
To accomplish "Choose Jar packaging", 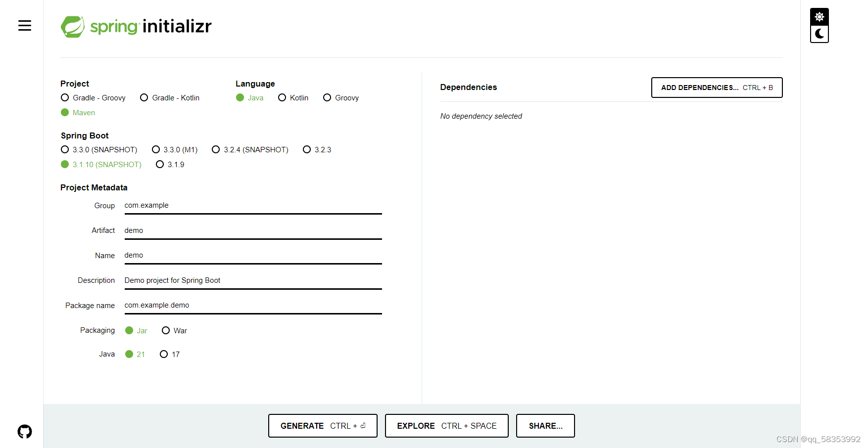I will tap(136, 331).
